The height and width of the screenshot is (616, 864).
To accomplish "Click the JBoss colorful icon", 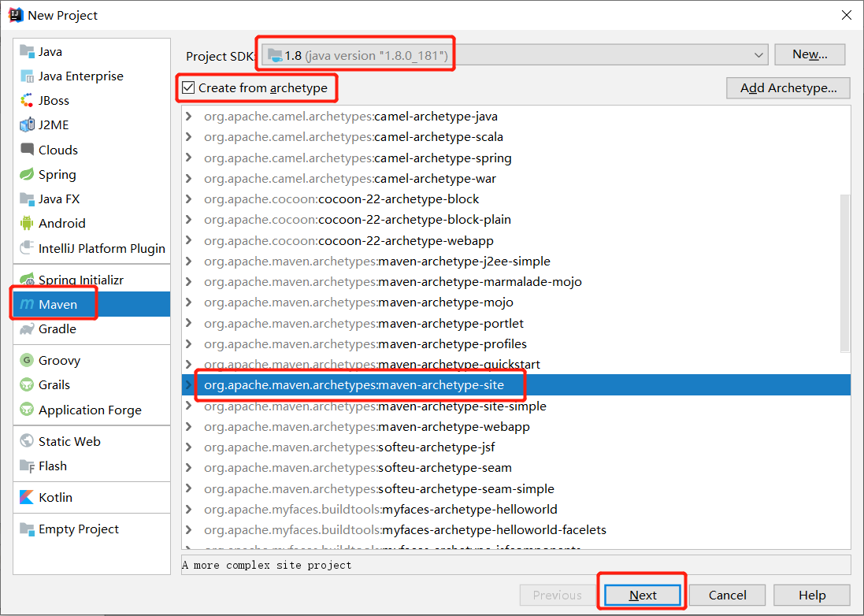I will pos(27,100).
